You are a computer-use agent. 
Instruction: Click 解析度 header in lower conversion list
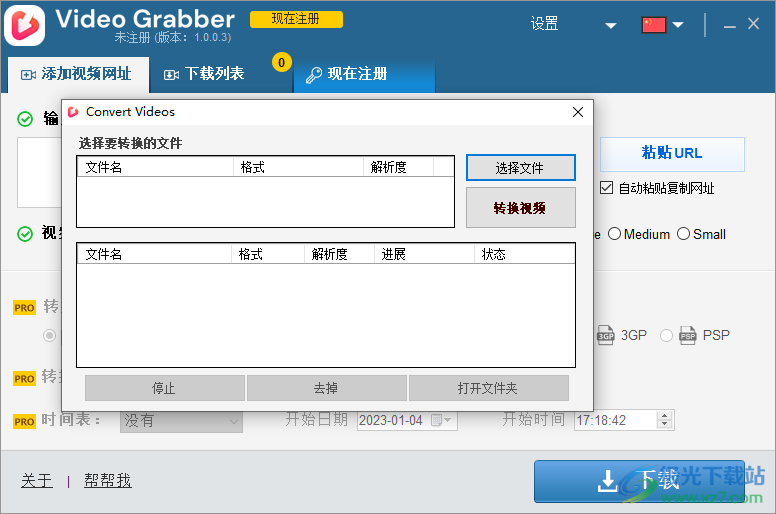[x=339, y=254]
